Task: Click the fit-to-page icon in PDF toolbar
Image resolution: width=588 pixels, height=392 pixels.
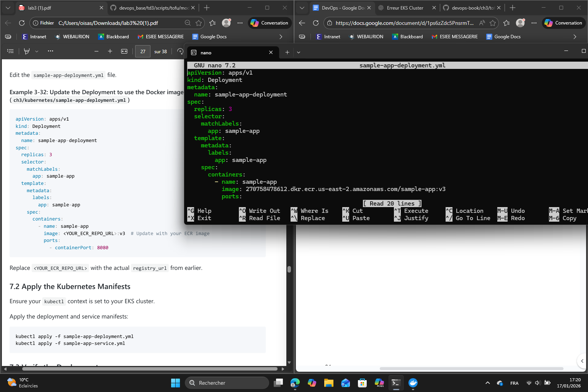Action: click(124, 51)
